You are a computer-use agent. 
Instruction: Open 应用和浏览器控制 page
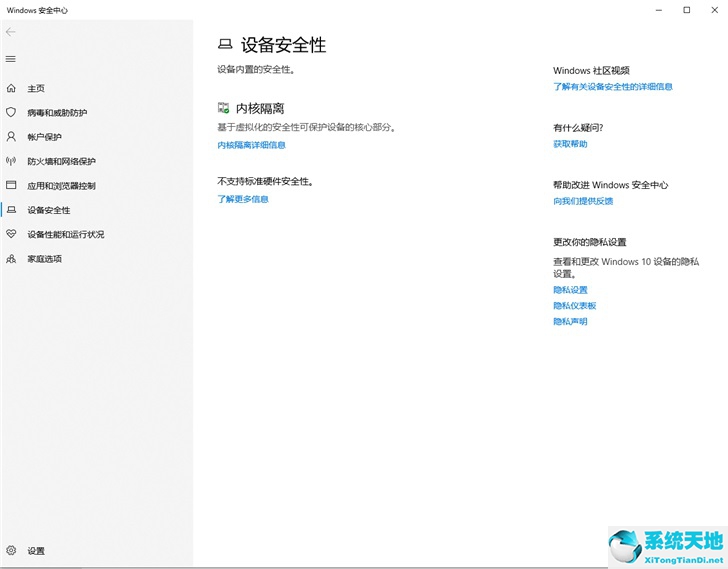61,186
